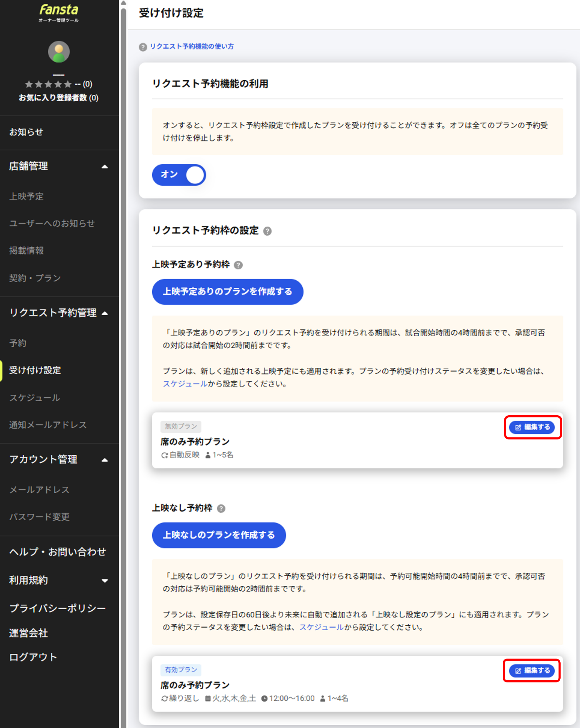580x728 pixels.
Task: Click 上映予定ありのプランを作成する button
Action: pyautogui.click(x=228, y=292)
